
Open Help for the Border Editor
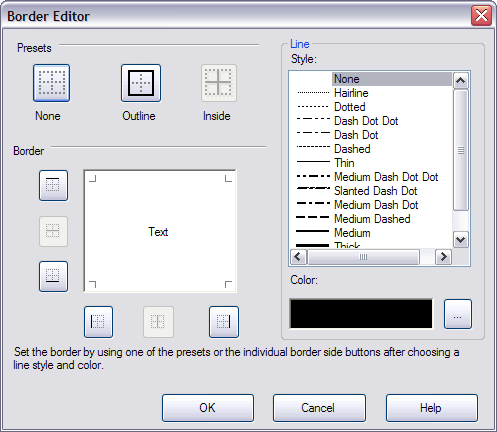pyautogui.click(x=432, y=408)
